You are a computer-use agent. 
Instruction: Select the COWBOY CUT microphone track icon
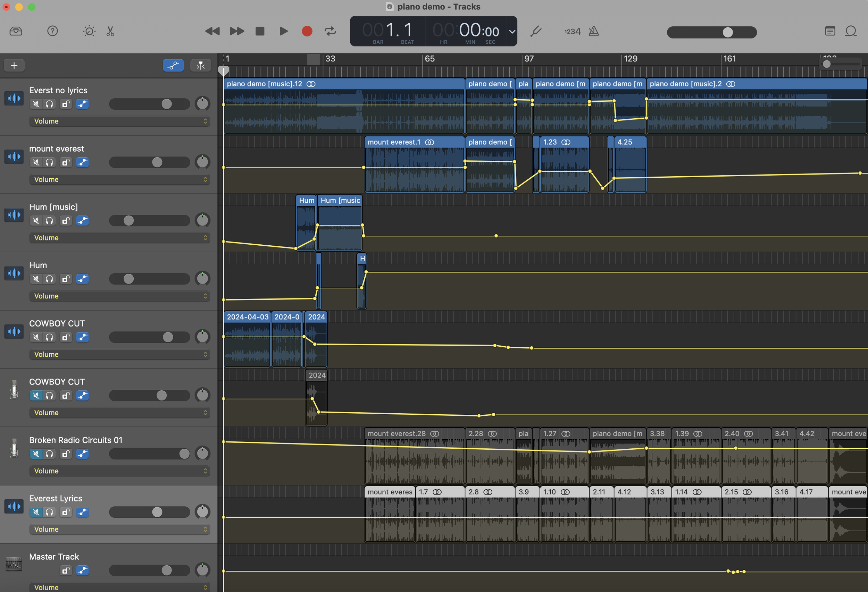(x=14, y=390)
